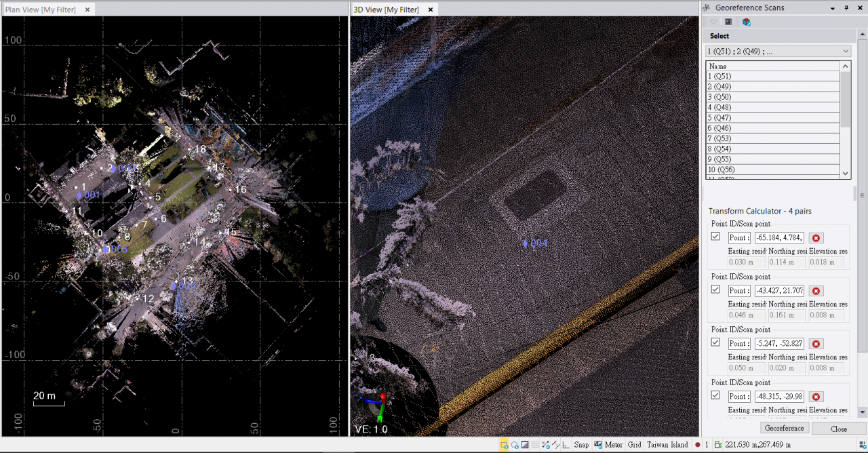
Task: Click the ortho angle status icon
Action: 566,445
